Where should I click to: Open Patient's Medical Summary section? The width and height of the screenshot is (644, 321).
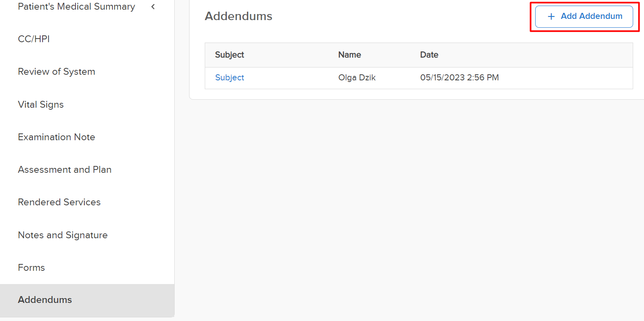tap(76, 6)
